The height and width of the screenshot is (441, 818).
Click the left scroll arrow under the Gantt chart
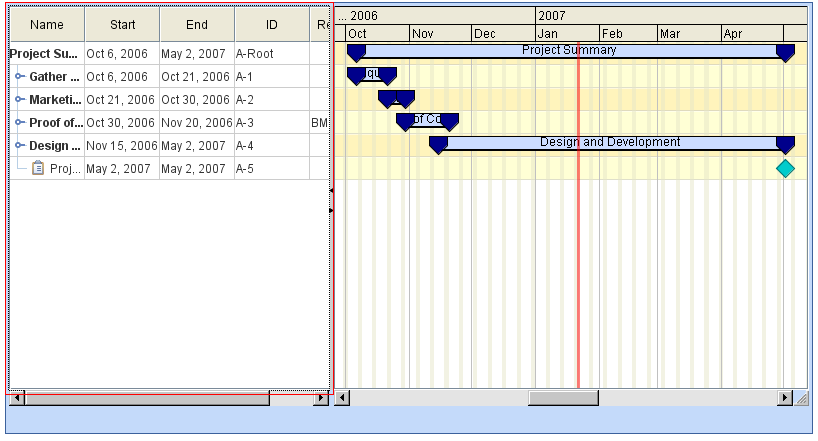(342, 398)
